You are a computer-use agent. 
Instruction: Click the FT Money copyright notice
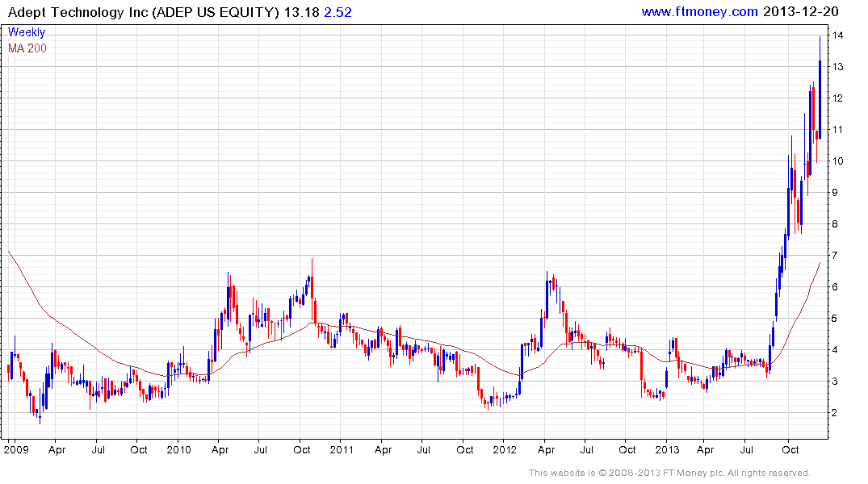669,473
